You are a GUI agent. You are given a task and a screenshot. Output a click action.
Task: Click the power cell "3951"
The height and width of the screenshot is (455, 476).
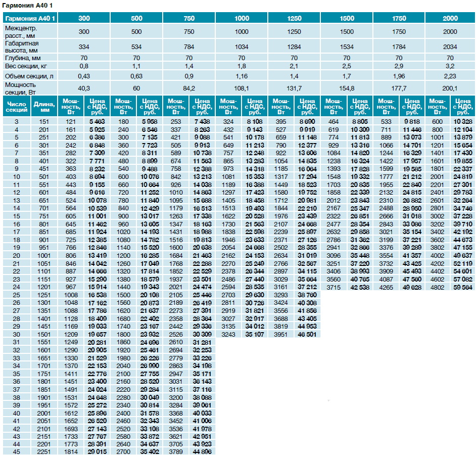pyautogui.click(x=281, y=334)
